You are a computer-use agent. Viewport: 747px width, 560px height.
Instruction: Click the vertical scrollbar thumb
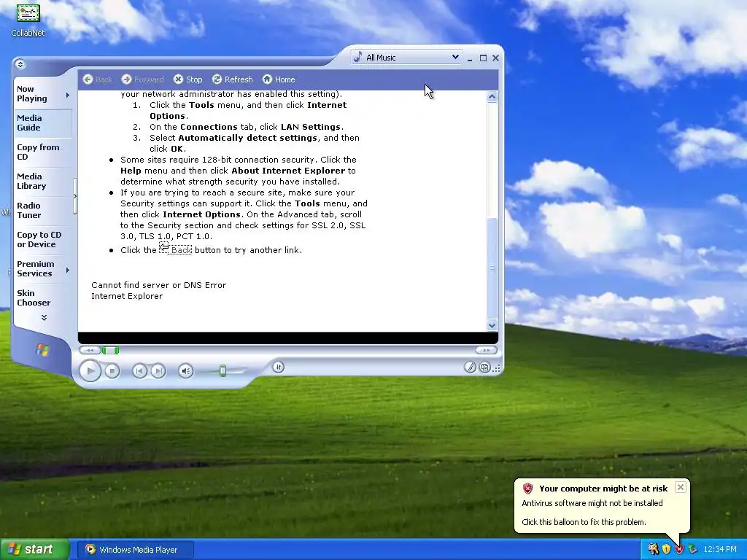[492, 268]
